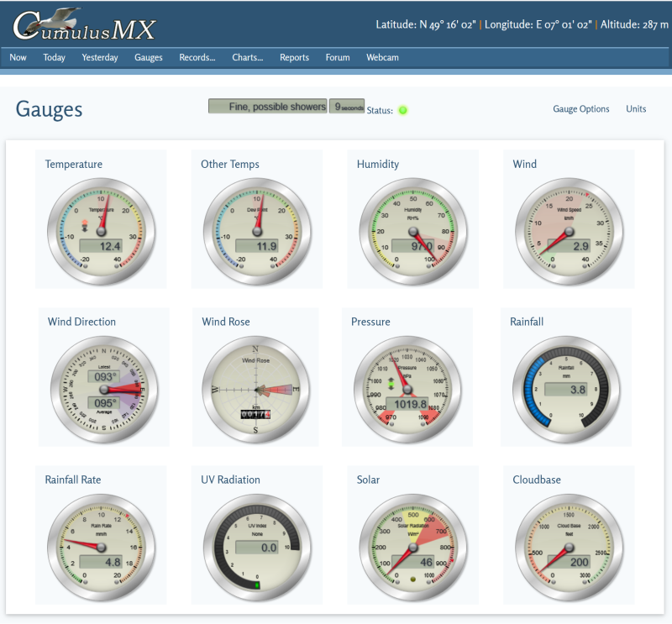
Task: Click the Temperature gauge
Action: coord(101,227)
